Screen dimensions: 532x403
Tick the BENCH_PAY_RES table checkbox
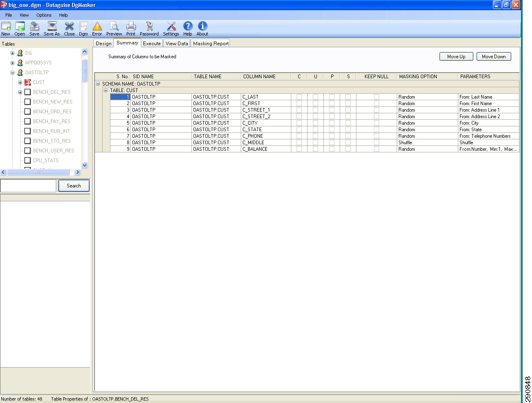coord(28,121)
